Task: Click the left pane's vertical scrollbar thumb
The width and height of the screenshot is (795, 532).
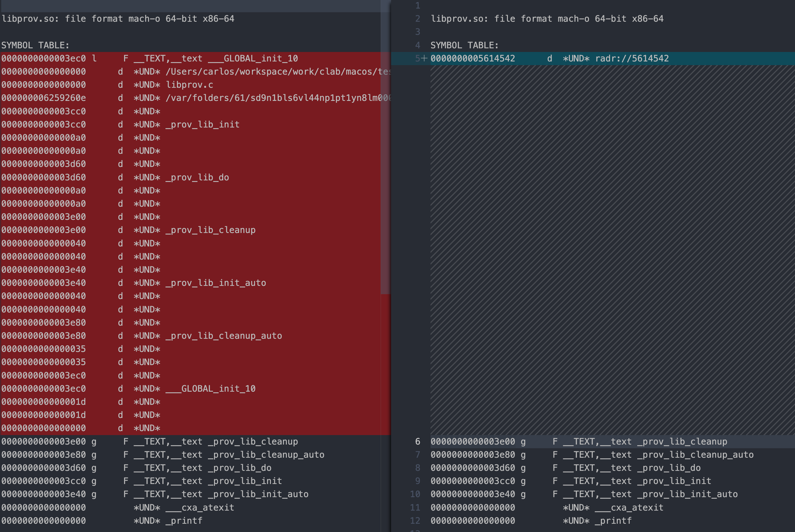Action: pos(386,153)
